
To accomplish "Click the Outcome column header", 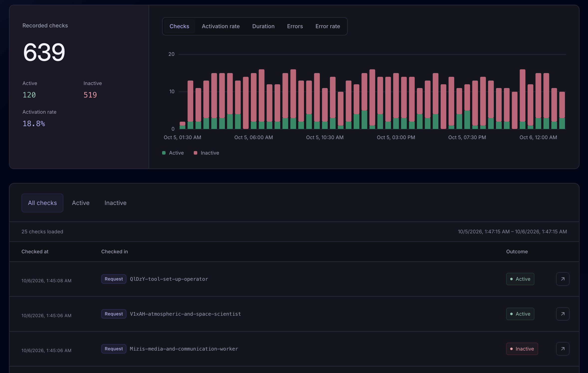I will (x=517, y=252).
